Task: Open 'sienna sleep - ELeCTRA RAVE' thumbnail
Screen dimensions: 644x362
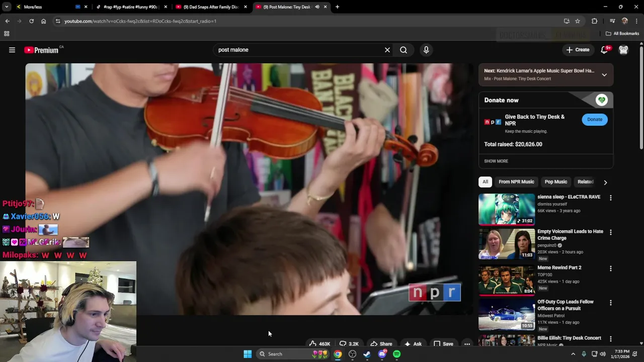Action: point(507,209)
